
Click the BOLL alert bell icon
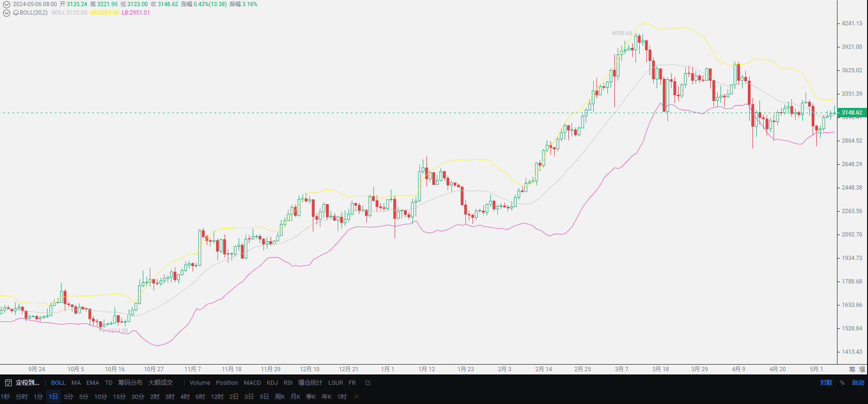click(x=16, y=13)
